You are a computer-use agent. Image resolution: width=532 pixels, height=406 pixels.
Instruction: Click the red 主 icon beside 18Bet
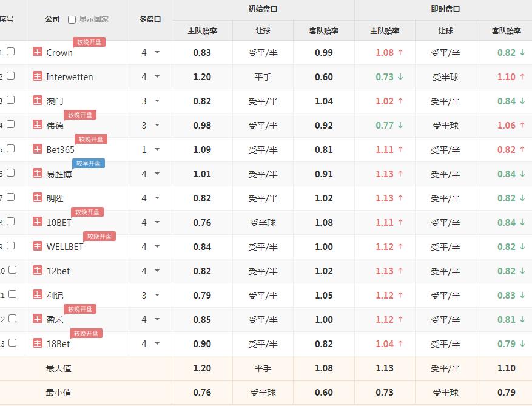click(x=38, y=343)
